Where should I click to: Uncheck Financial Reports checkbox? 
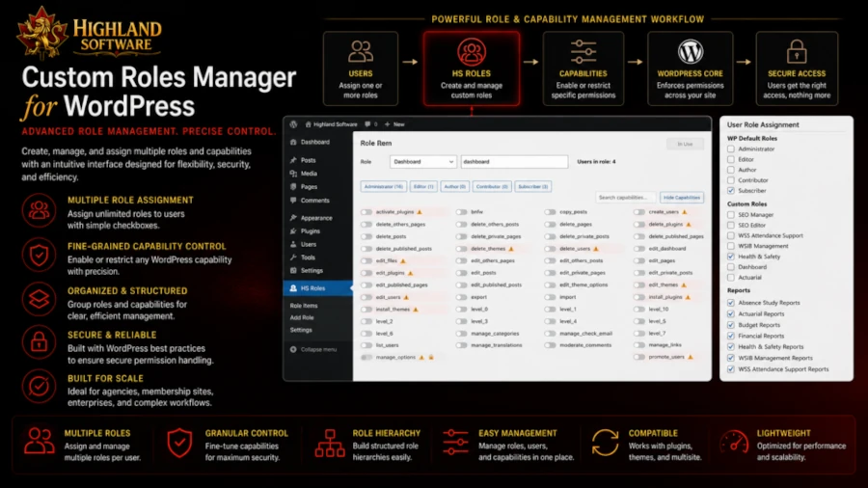coord(731,336)
